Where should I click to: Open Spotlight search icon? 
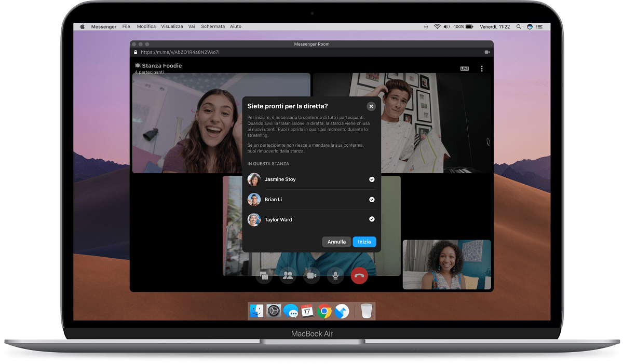519,26
